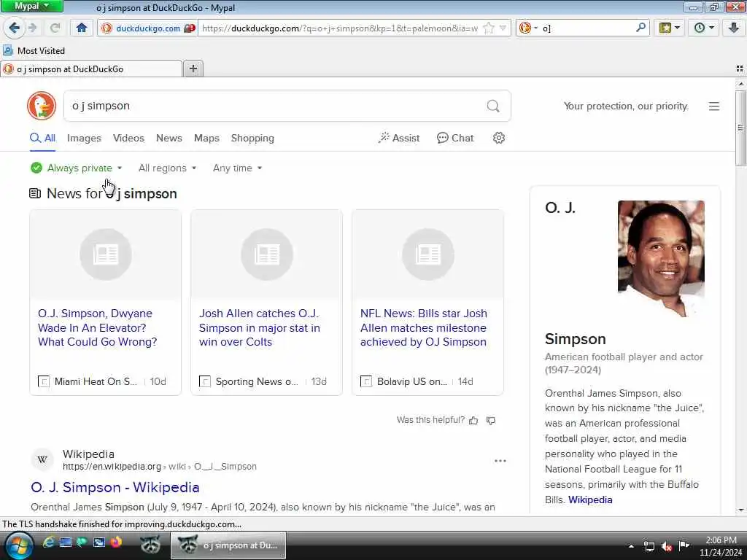Show hidden tray icons arrow
747x560 pixels.
tap(631, 546)
